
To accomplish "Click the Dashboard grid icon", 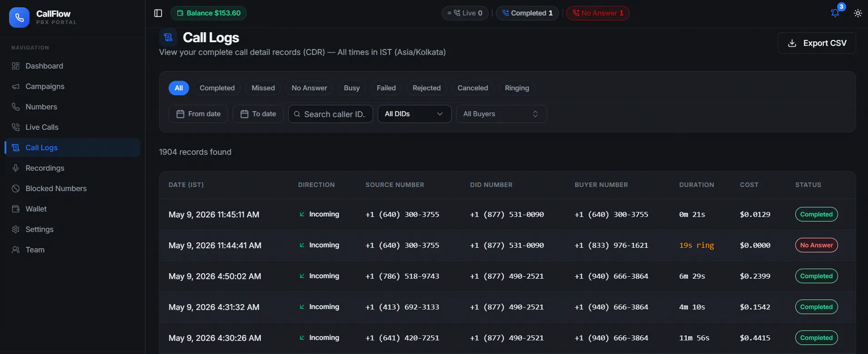I will [15, 66].
